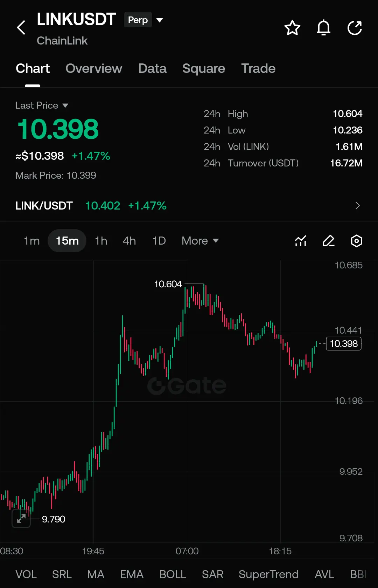The width and height of the screenshot is (378, 588).
Task: Open LINK/USDT spot pair chevron
Action: point(357,206)
